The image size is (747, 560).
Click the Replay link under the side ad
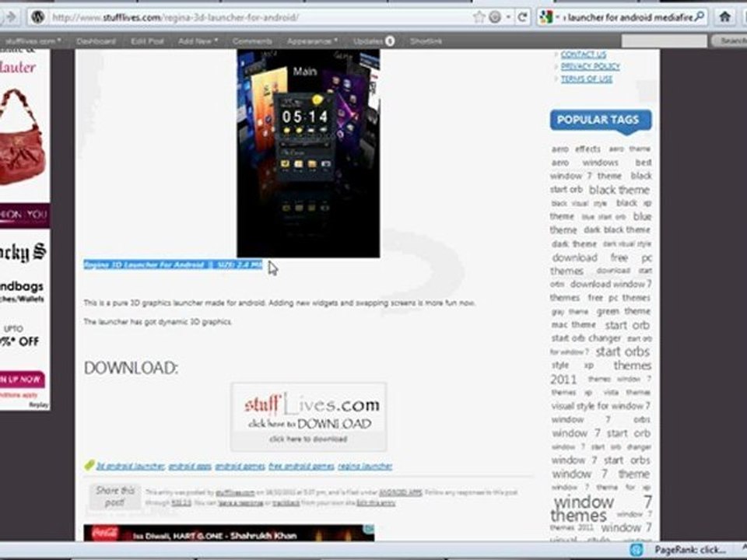pyautogui.click(x=39, y=405)
